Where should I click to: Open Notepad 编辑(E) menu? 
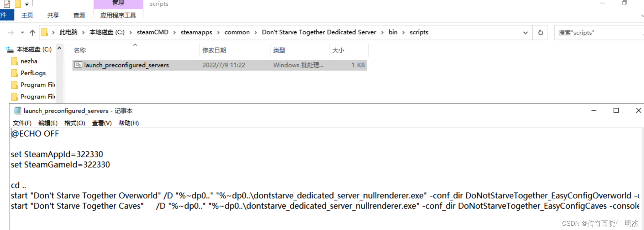coord(48,123)
